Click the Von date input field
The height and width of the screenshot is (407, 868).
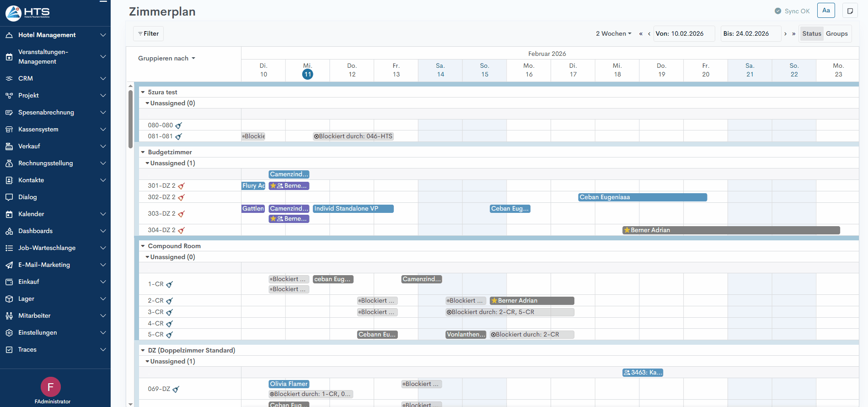pyautogui.click(x=684, y=34)
